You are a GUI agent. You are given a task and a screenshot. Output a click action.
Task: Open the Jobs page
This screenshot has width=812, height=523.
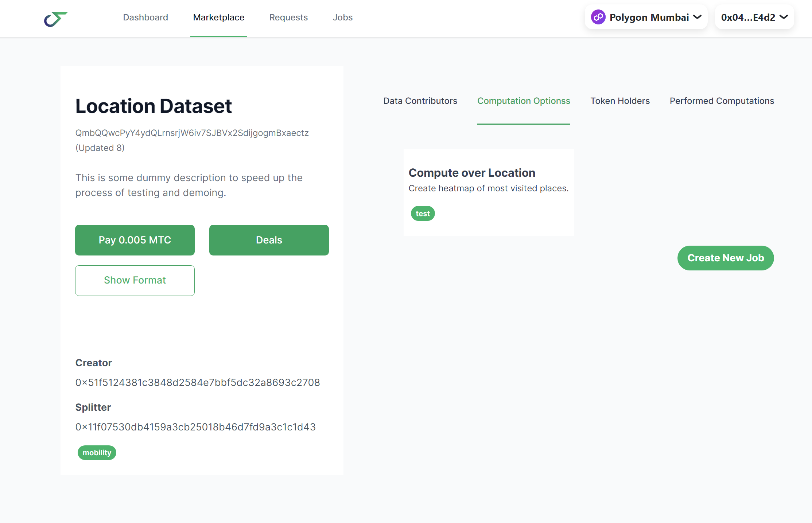[342, 17]
